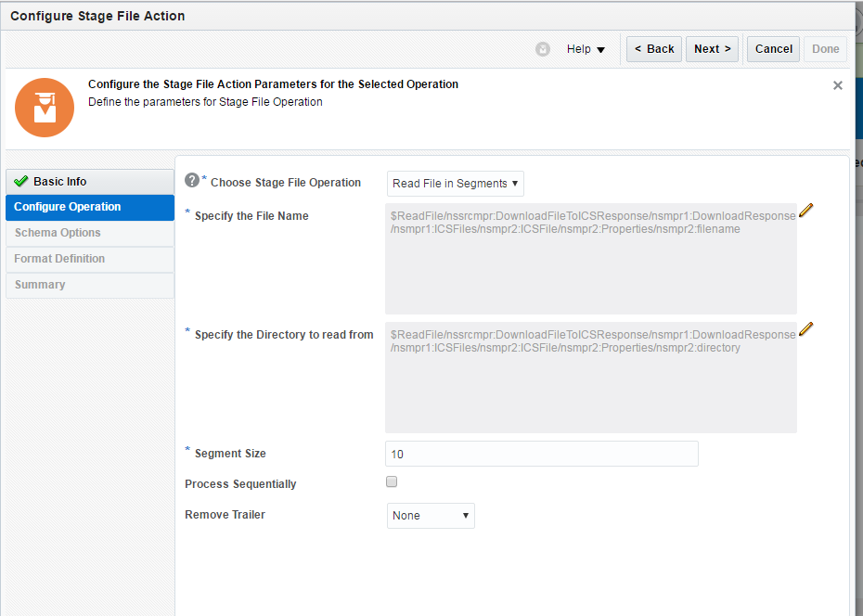Click the pencil icon for Directory to read from
This screenshot has height=616, width=863.
(x=805, y=328)
